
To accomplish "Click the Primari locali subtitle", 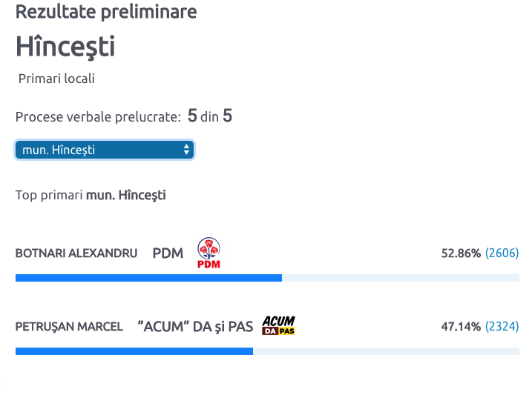I will coord(56,79).
